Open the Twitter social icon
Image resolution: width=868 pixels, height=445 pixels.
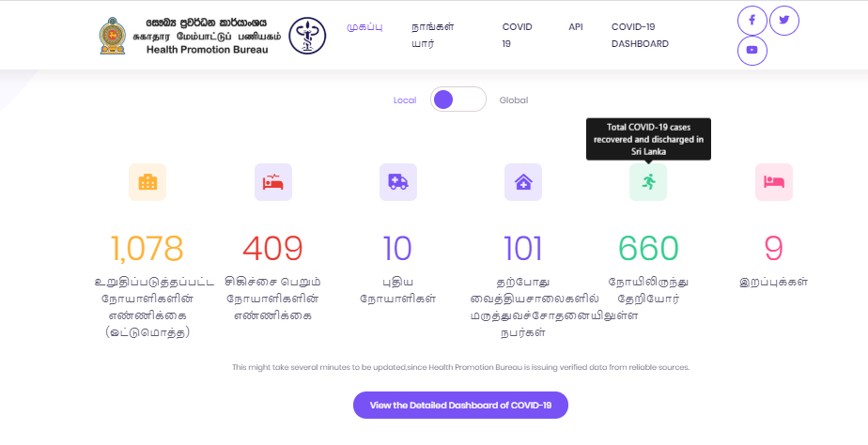coord(783,21)
